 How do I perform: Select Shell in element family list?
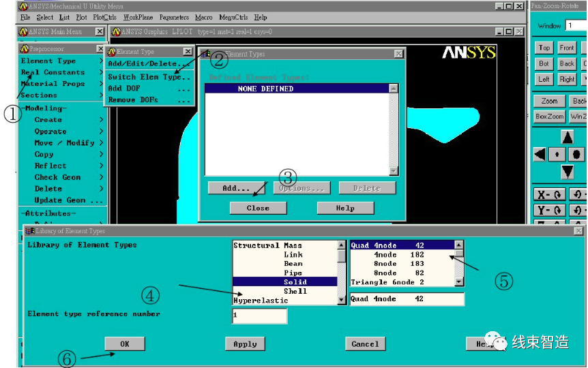284,291
